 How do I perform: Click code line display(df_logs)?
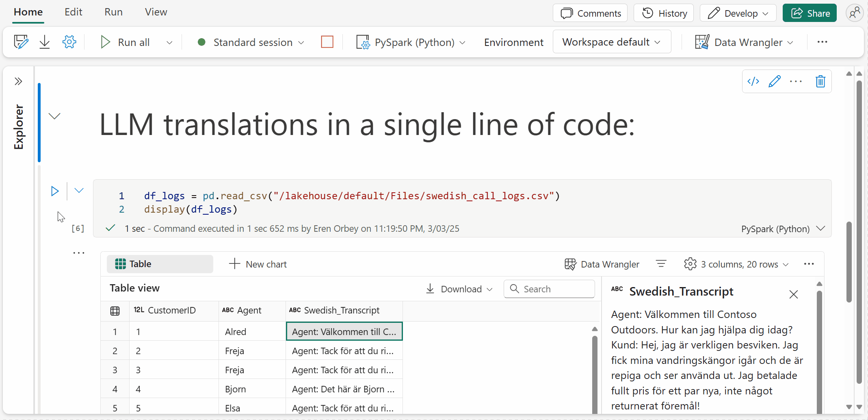click(x=191, y=209)
